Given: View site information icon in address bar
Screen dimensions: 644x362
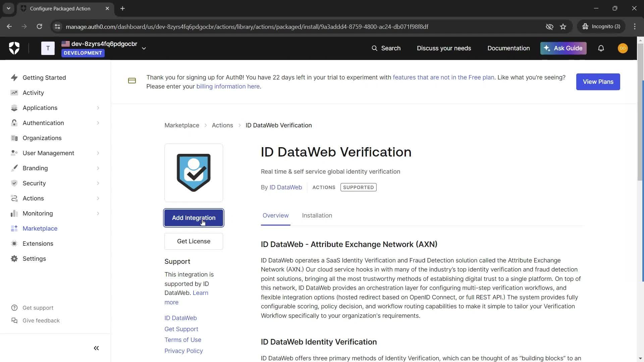Looking at the screenshot, I should click(x=57, y=27).
